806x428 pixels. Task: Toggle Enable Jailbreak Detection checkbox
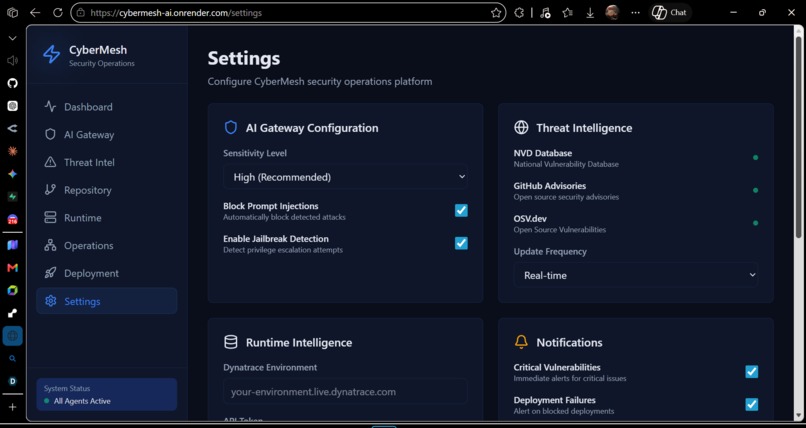click(461, 243)
